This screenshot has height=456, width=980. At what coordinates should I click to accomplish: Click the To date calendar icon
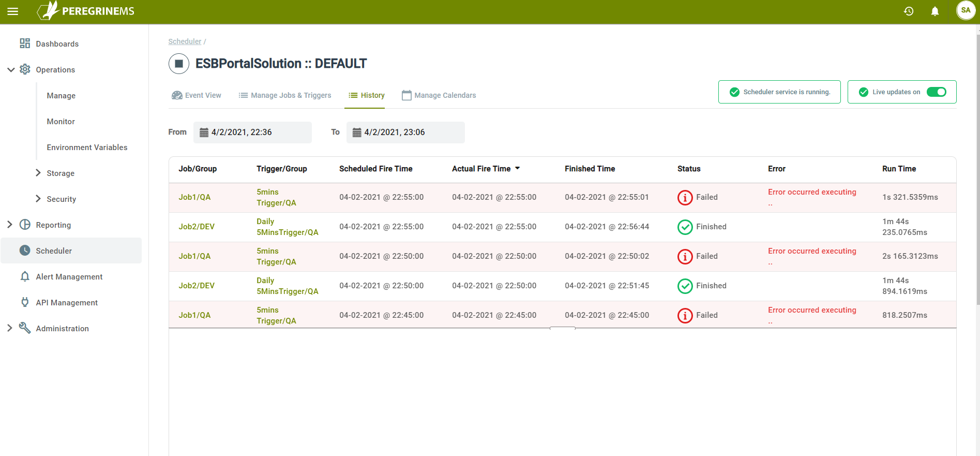[357, 133]
